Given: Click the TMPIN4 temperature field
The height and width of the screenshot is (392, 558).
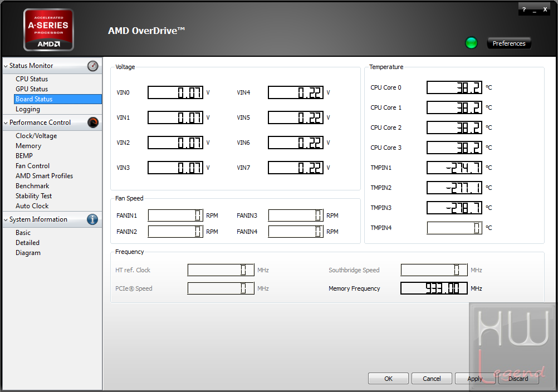Looking at the screenshot, I should tap(454, 228).
